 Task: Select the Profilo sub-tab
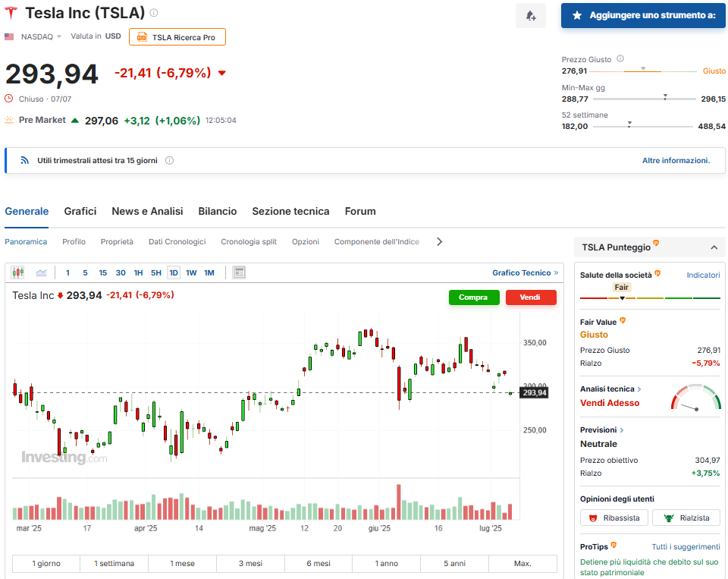coord(74,241)
